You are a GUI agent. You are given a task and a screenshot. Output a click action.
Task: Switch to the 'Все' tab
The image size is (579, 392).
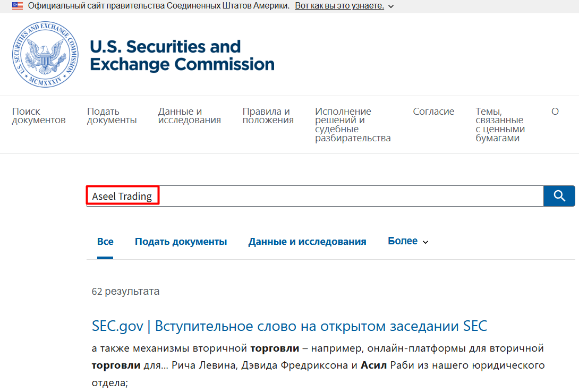click(105, 241)
